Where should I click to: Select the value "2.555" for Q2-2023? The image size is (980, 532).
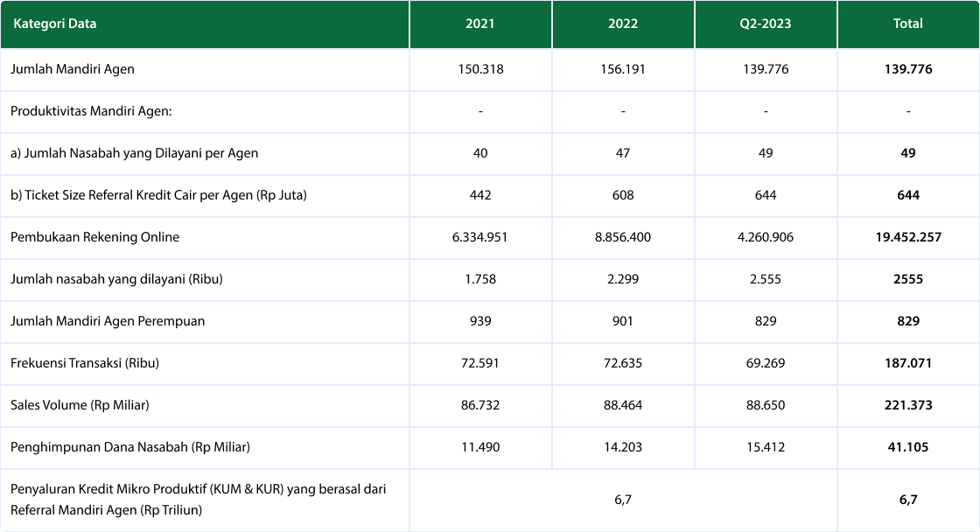tap(766, 279)
